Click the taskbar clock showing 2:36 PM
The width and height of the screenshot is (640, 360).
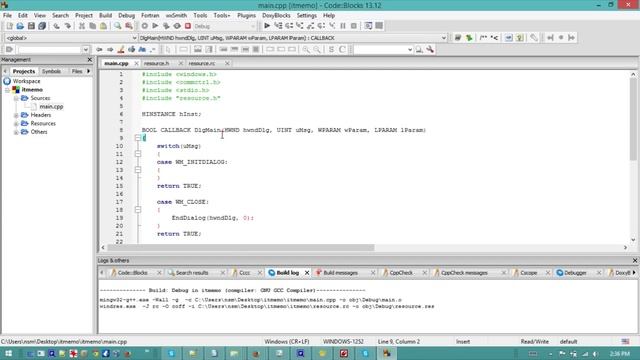pos(620,353)
